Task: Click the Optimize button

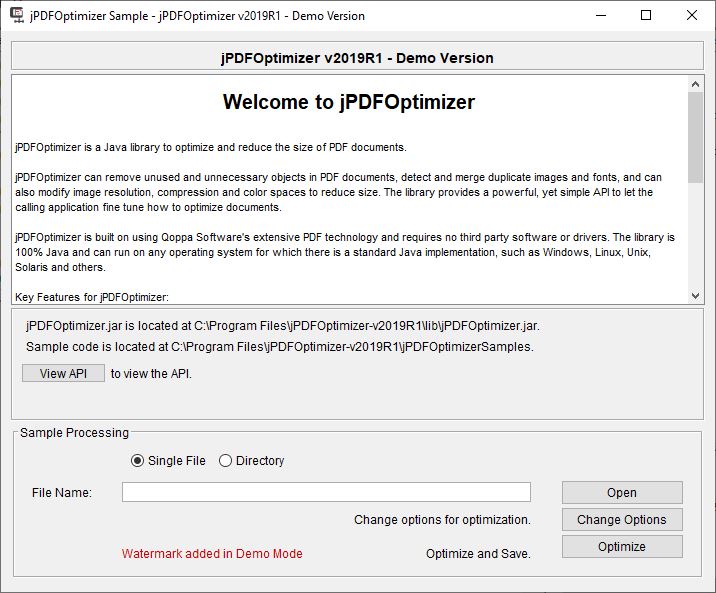Action: [x=622, y=546]
